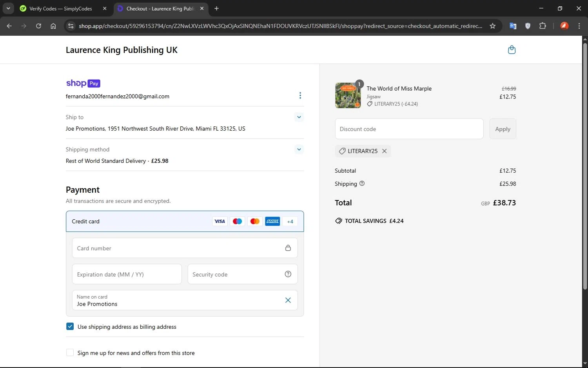Viewport: 588px width, 368px height.
Task: Click the Miss Marple jigsaw thumbnail
Action: point(348,95)
